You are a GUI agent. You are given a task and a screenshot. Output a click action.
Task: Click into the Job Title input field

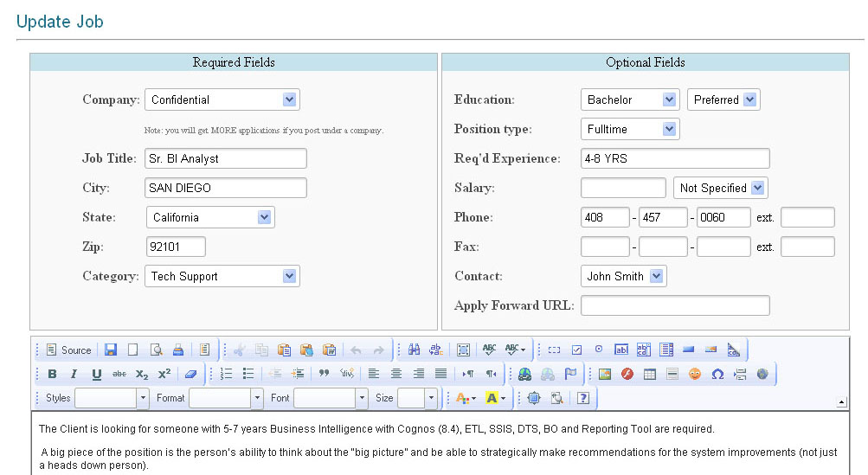coord(225,158)
